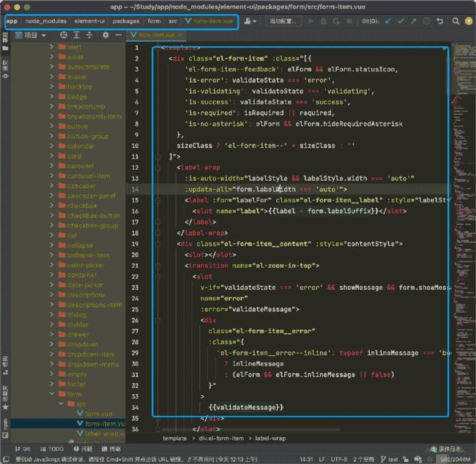Click node_modules in the breadcrumb path
This screenshot has width=476, height=464.
[46, 21]
